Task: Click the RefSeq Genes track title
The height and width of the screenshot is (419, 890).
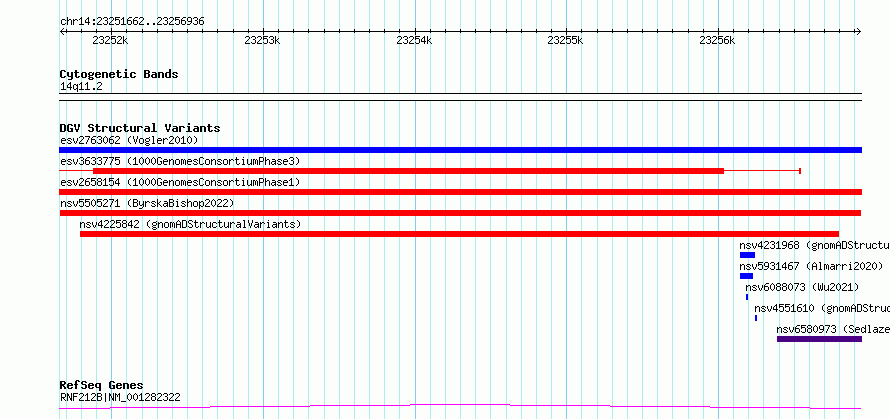Action: coord(101,386)
